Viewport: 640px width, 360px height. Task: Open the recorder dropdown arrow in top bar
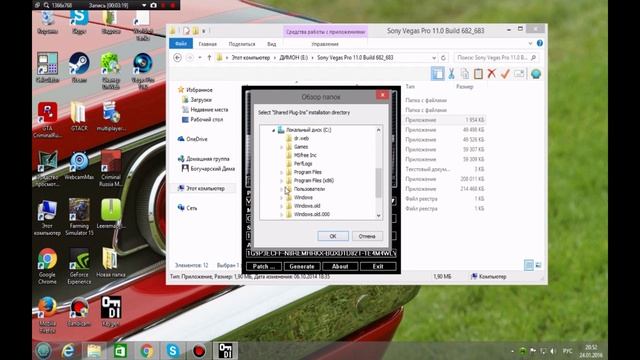pos(144,5)
